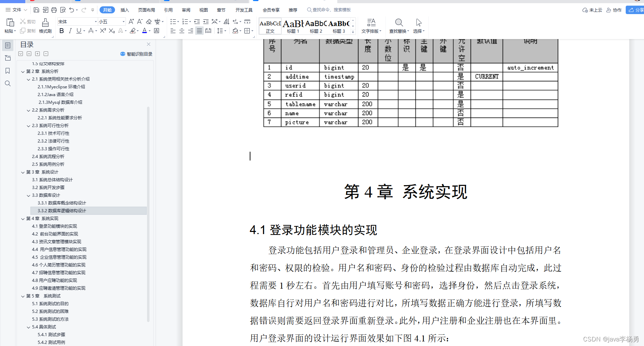Click the Select (选择) cursor tool
Screen dimensions: 644x346
click(419, 26)
